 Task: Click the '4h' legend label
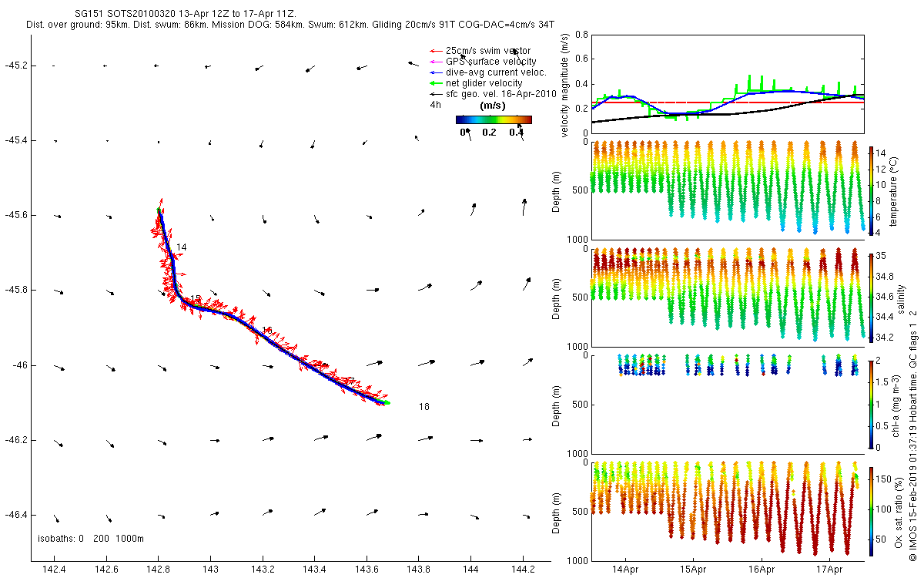click(x=435, y=104)
